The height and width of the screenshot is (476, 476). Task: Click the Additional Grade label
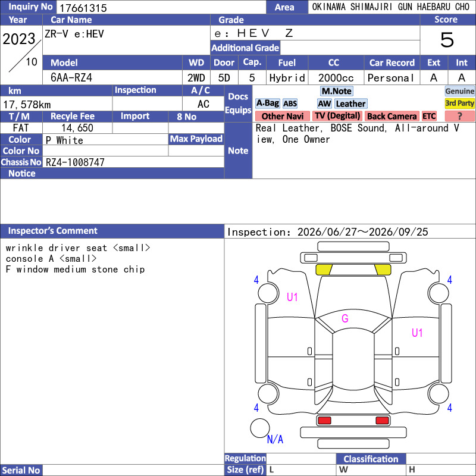tap(245, 48)
